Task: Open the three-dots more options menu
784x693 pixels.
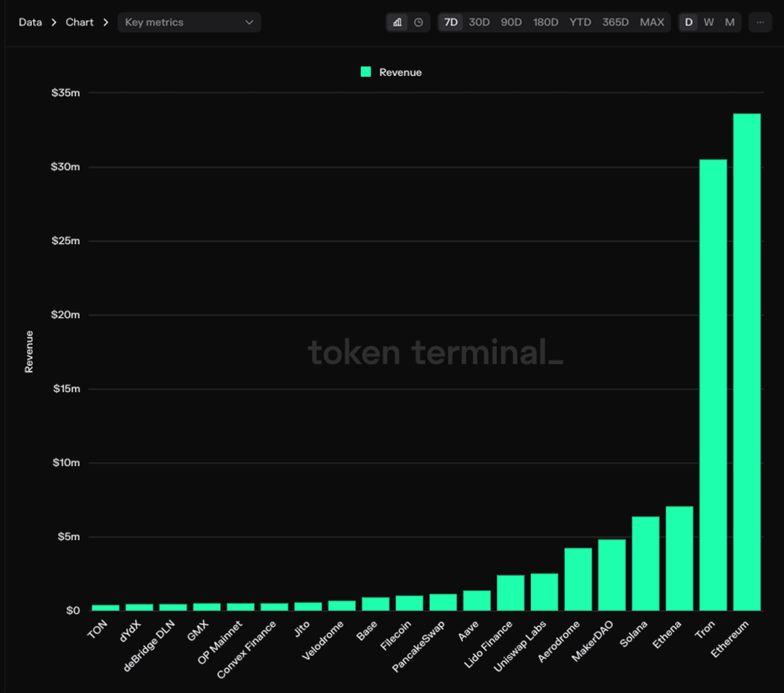Action: [760, 22]
